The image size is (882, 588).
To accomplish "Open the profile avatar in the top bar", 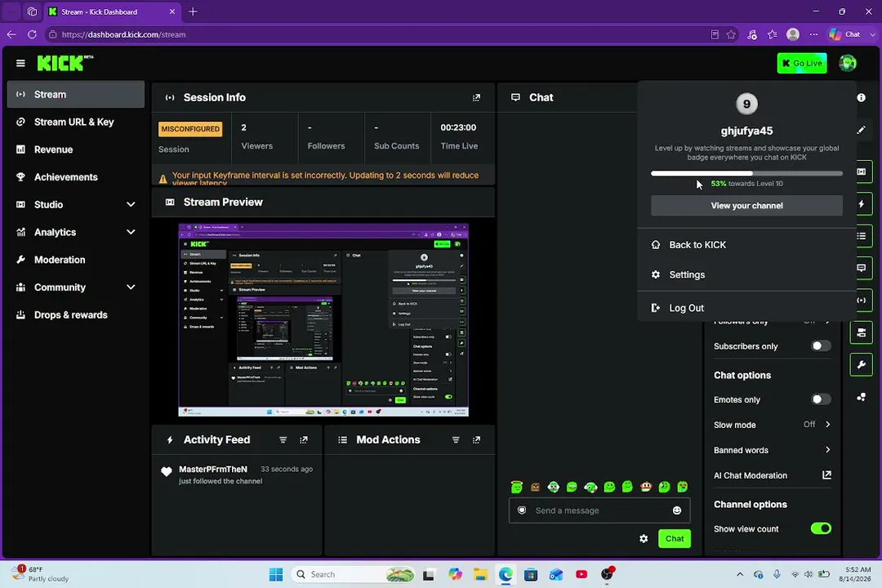I will (x=847, y=63).
